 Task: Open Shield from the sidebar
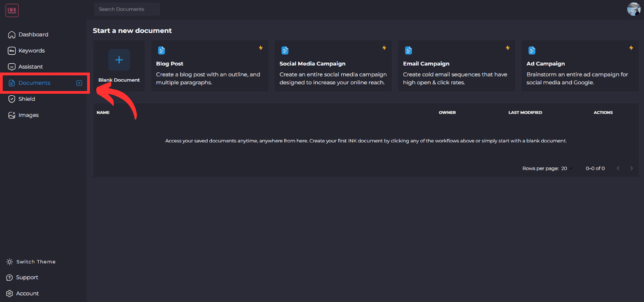point(27,99)
